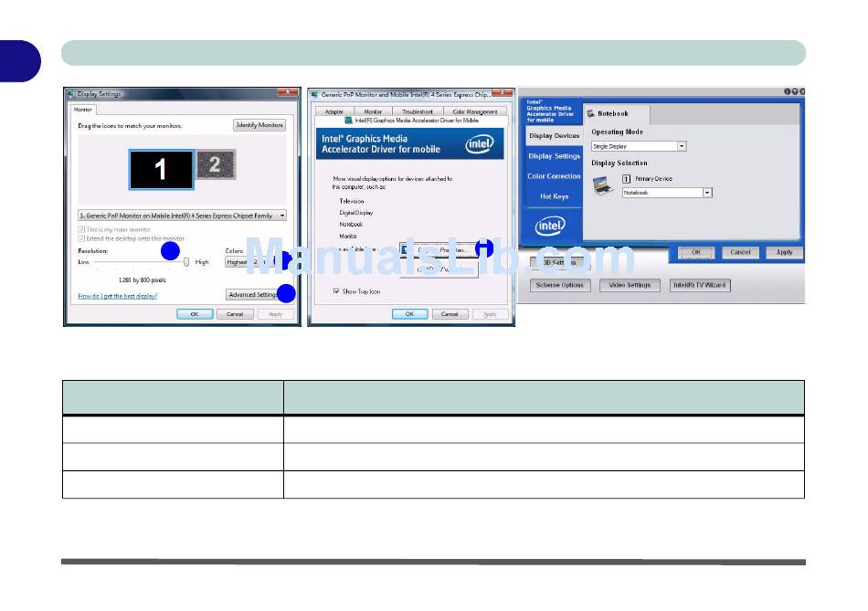The width and height of the screenshot is (868, 611).
Task: Select monitor 2 thumbnail in Display Settings
Action: [x=216, y=164]
